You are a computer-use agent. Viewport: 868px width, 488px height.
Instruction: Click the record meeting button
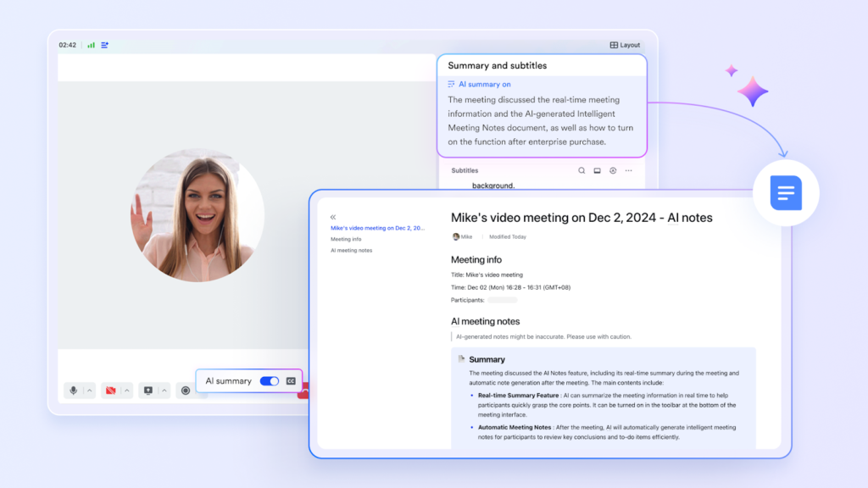[x=185, y=391]
